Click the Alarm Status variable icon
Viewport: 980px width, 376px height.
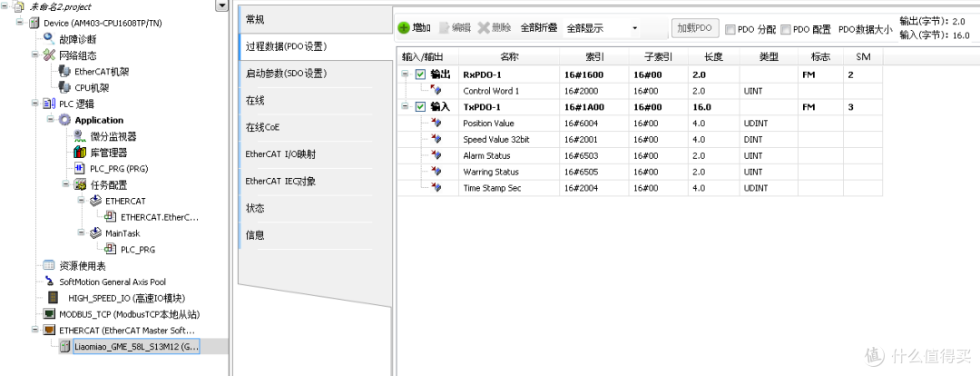pos(436,156)
